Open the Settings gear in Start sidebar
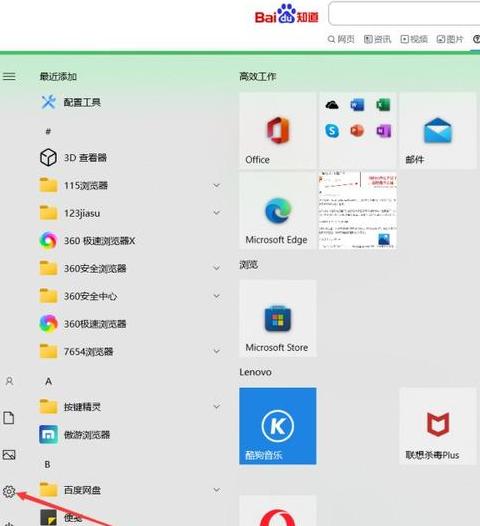The image size is (480, 526). point(9,491)
